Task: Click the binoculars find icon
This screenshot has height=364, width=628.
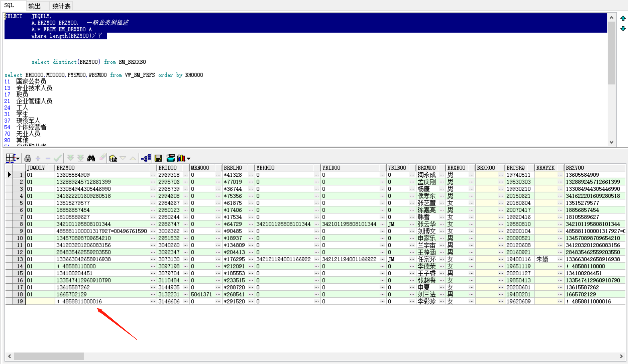Action: coord(91,158)
